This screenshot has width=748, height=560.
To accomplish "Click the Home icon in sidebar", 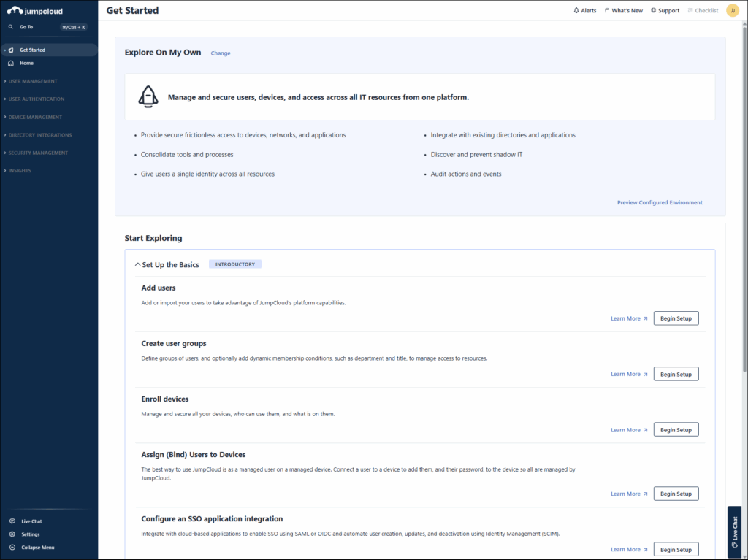I will point(11,64).
